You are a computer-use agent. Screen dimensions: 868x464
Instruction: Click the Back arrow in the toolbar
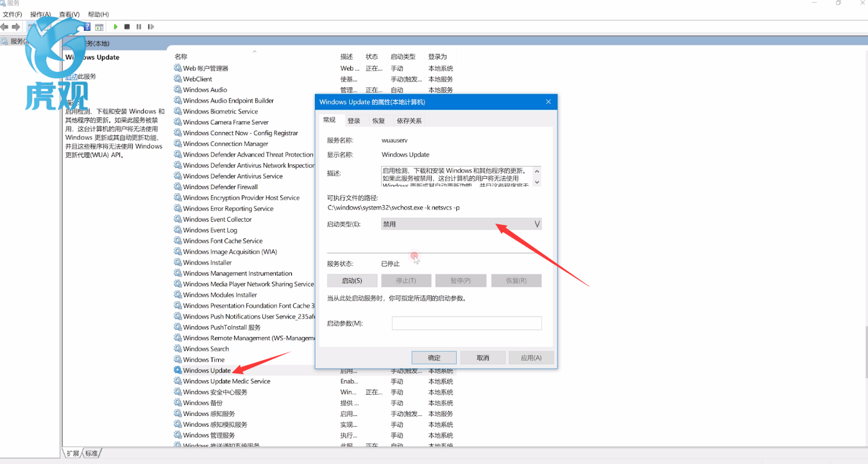pos(4,27)
